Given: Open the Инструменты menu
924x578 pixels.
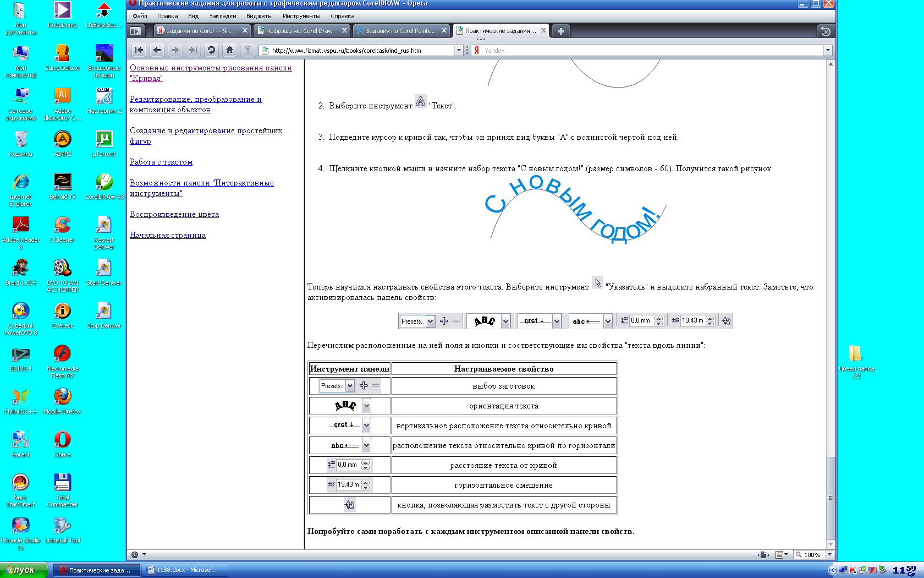Looking at the screenshot, I should (x=301, y=16).
